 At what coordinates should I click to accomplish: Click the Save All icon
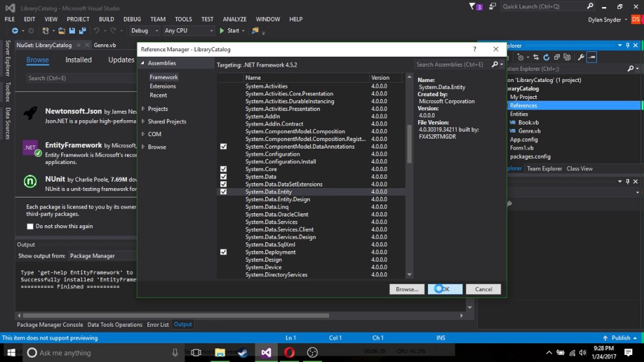tap(82, 31)
